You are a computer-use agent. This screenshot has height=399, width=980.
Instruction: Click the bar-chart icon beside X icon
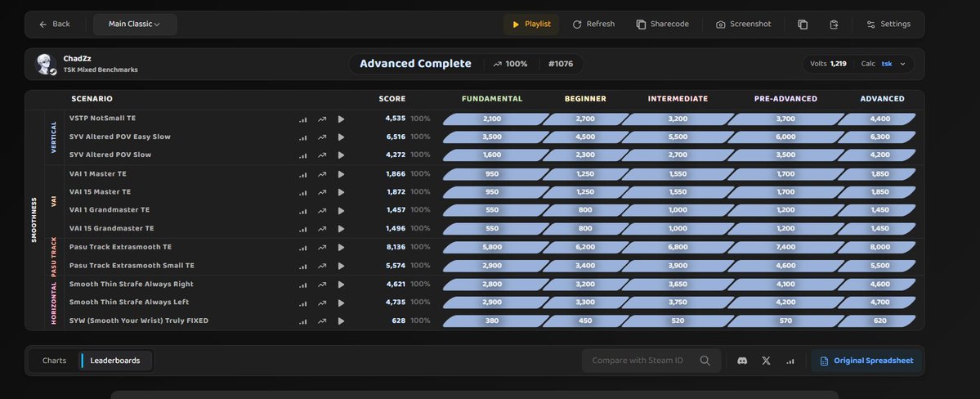[x=790, y=361]
